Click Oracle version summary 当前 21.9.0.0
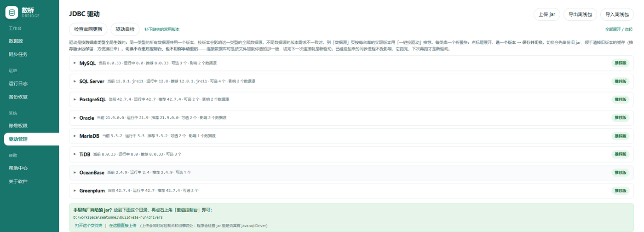The height and width of the screenshot is (232, 644). 110,118
